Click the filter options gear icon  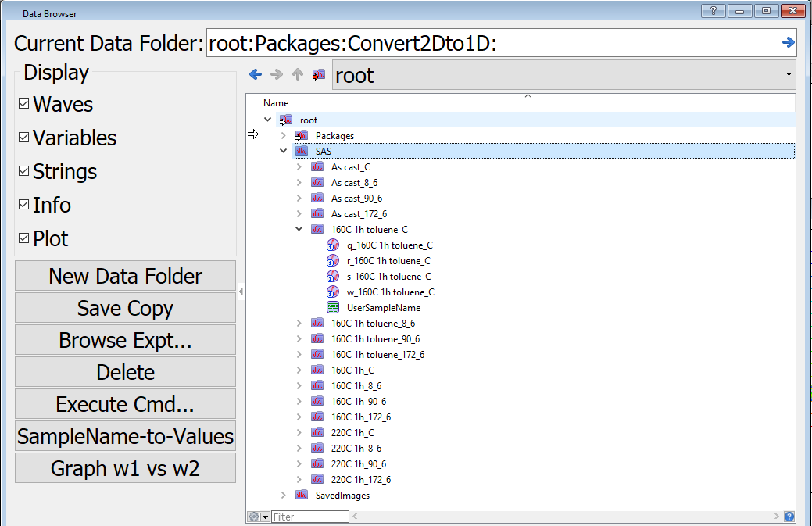click(x=255, y=517)
